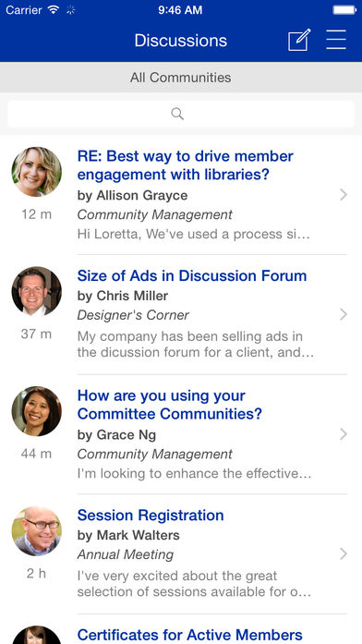
Task: Open Chris Miller's avatar
Action: [37, 291]
